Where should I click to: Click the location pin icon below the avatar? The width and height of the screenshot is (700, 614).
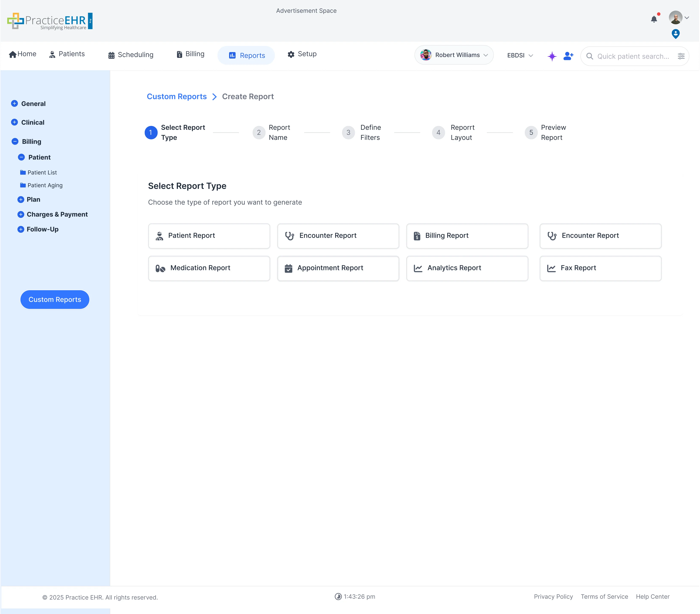tap(675, 34)
